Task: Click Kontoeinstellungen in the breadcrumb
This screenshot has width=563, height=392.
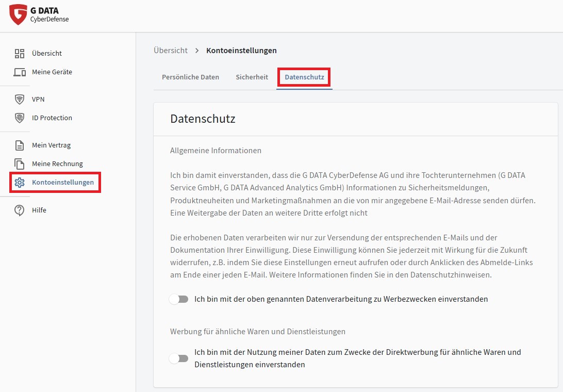Action: 241,51
